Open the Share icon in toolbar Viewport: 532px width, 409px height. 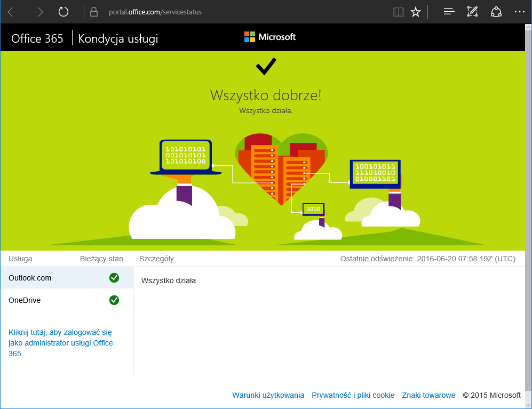tap(496, 12)
